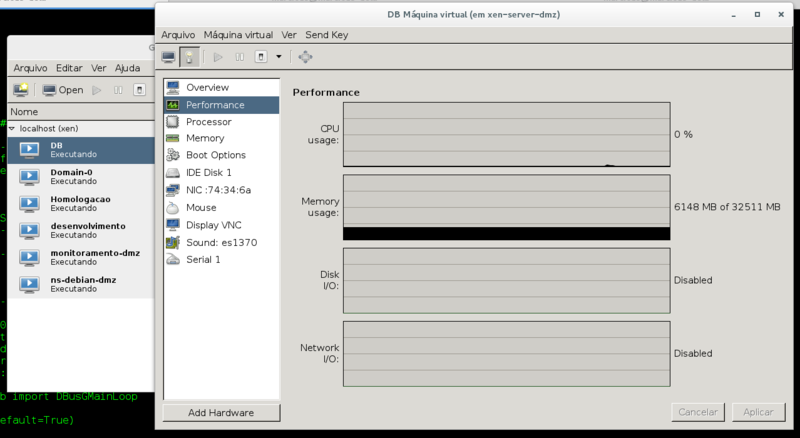Click the Cancelar button
The height and width of the screenshot is (438, 800).
click(x=698, y=412)
